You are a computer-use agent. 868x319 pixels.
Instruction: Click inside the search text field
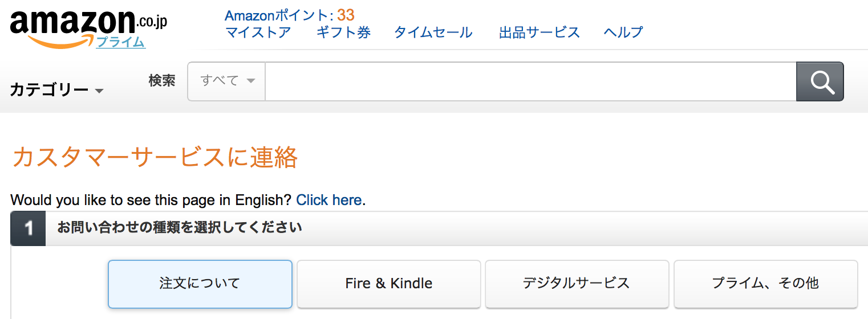pyautogui.click(x=530, y=81)
